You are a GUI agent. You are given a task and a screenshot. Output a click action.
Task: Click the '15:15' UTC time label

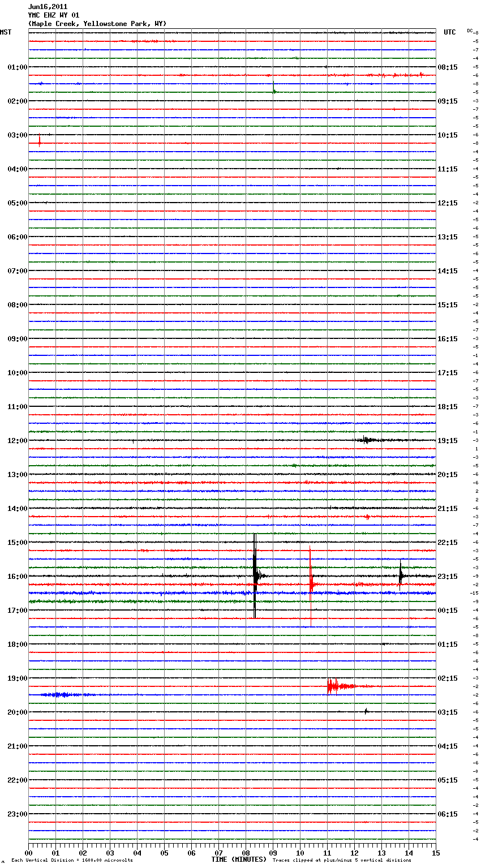(x=448, y=305)
